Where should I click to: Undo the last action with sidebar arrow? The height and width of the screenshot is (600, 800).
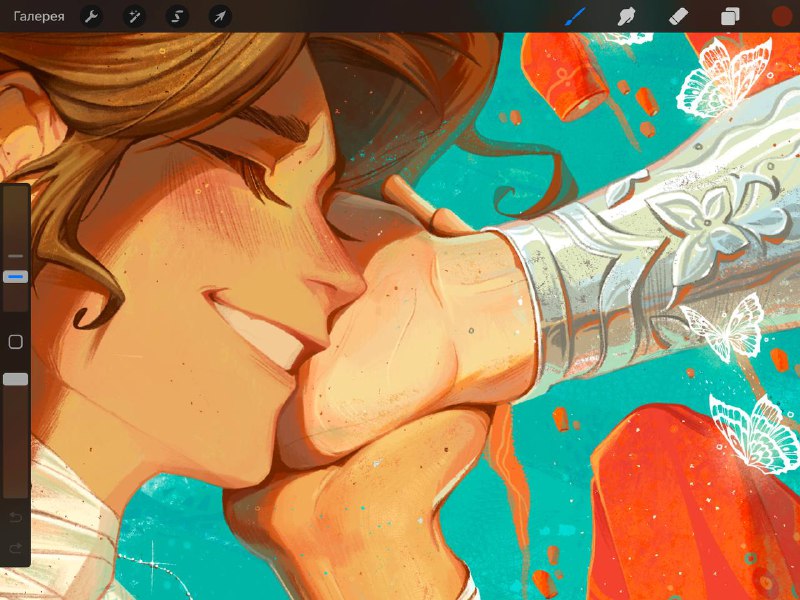point(16,518)
